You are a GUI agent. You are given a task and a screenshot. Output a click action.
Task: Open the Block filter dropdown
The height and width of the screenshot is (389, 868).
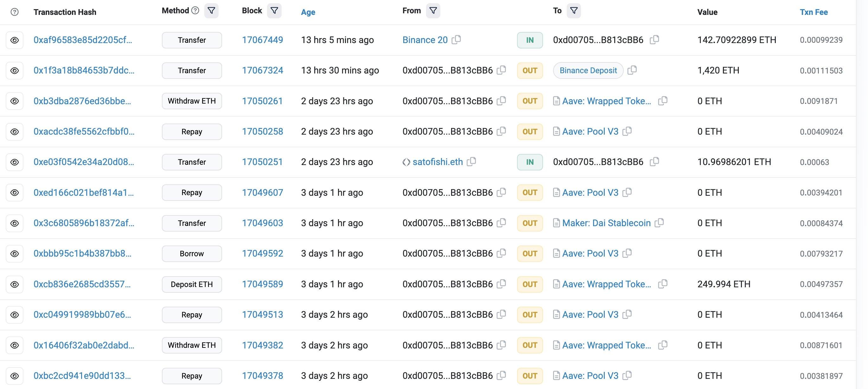point(274,10)
